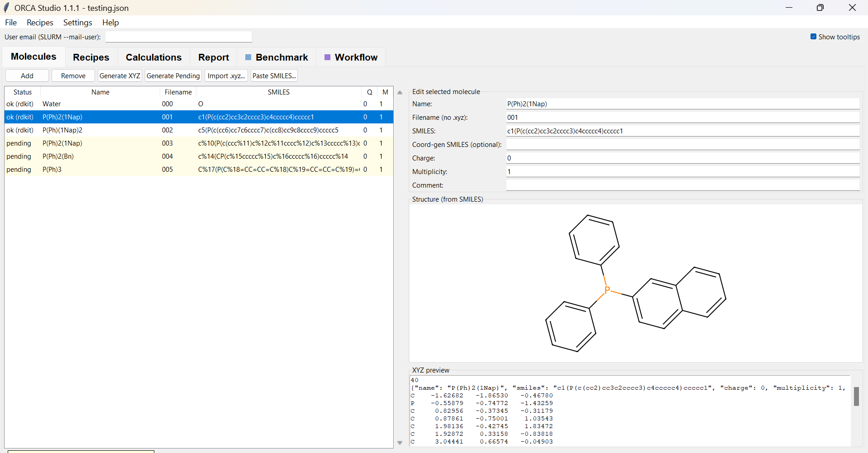
Task: Click the Paste SMILES... button
Action: point(274,75)
